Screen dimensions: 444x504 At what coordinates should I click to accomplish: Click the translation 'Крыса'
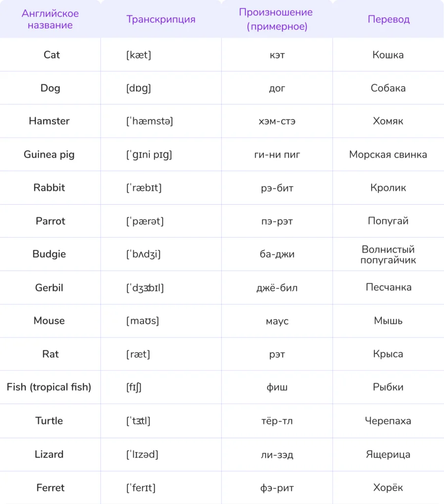[x=388, y=354]
